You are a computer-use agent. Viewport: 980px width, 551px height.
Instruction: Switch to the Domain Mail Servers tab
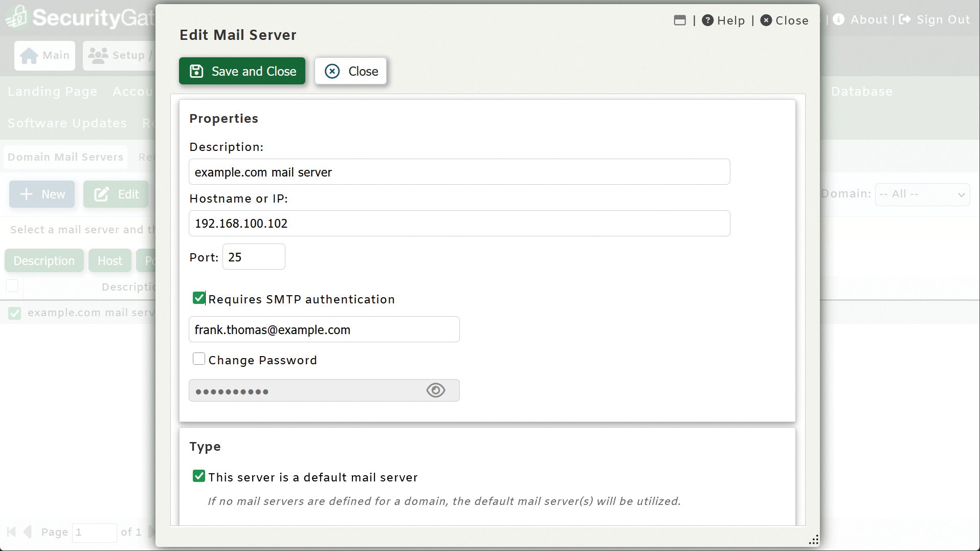tap(65, 157)
